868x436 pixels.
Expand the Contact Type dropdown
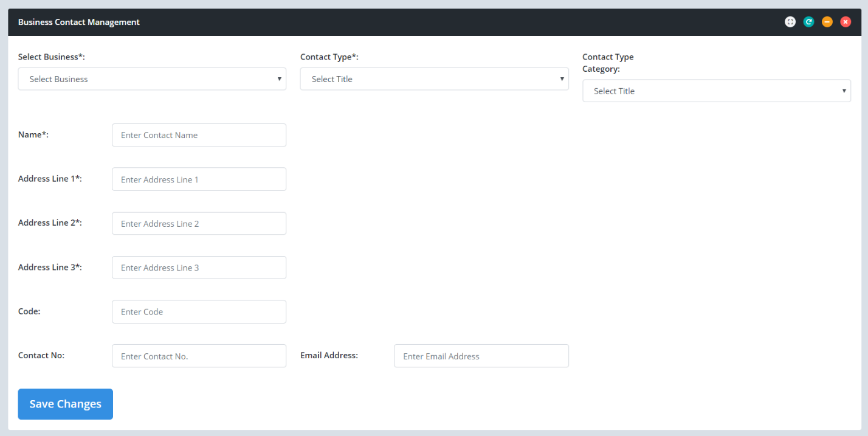(434, 79)
